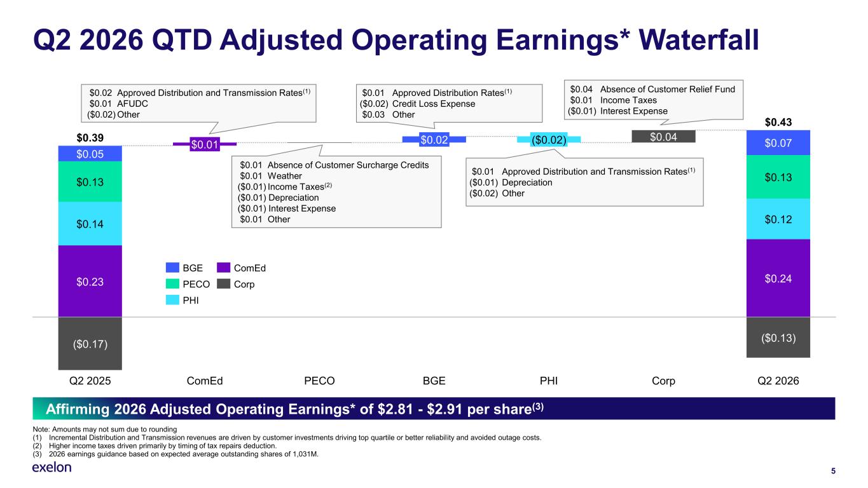868x488 pixels.
Task: Click the Depreciation line in the PHI callout
Action: tap(511, 182)
